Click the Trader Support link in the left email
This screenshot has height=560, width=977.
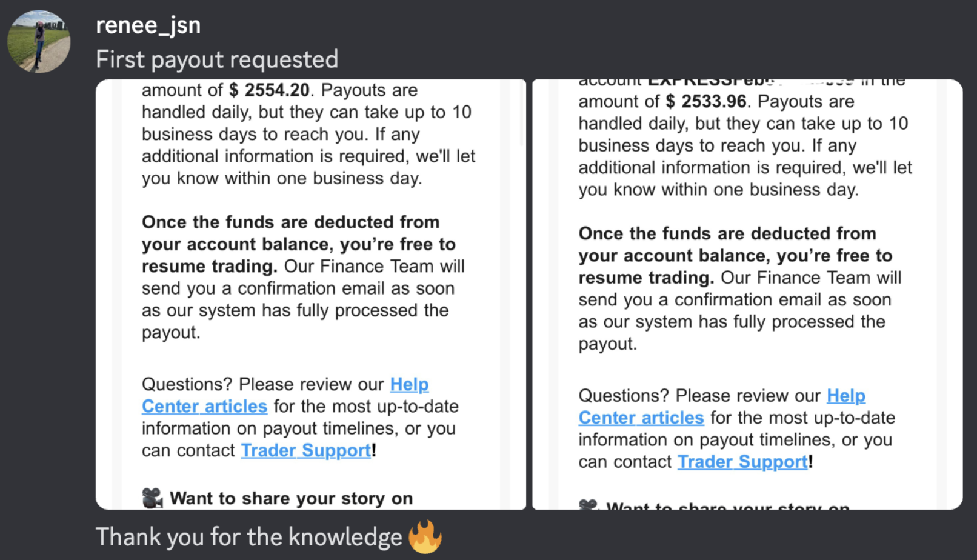click(305, 450)
